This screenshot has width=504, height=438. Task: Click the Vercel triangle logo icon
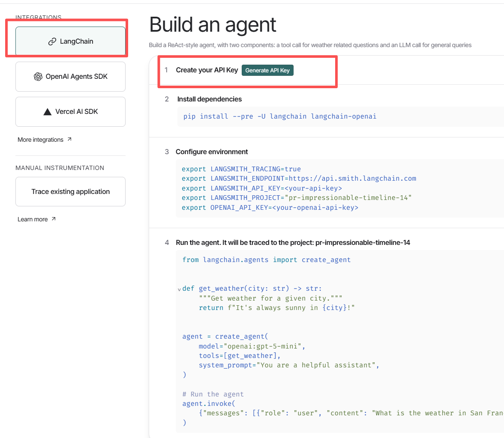pyautogui.click(x=47, y=112)
